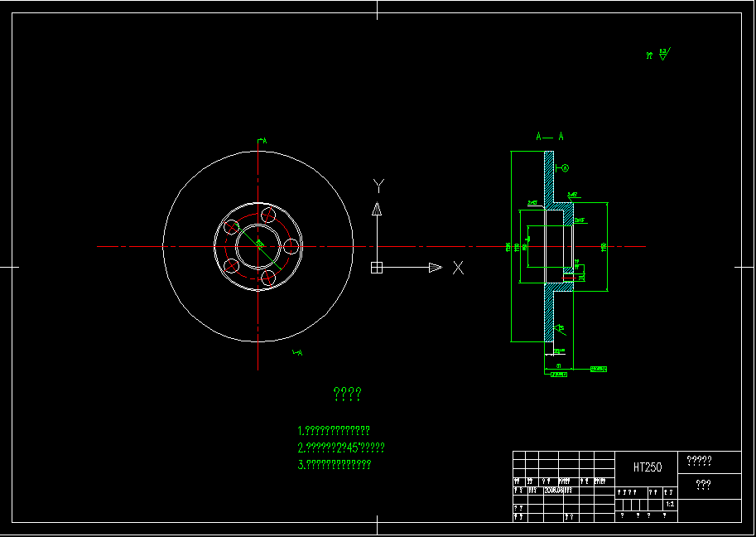Screen dimensions: 756x537
Task: Select the hatched lower flange in section A-A
Action: (x=549, y=317)
